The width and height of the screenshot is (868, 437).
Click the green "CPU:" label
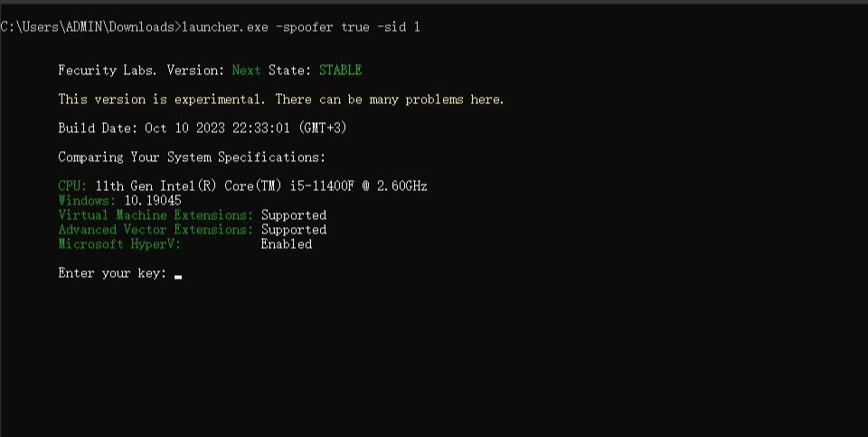(72, 186)
